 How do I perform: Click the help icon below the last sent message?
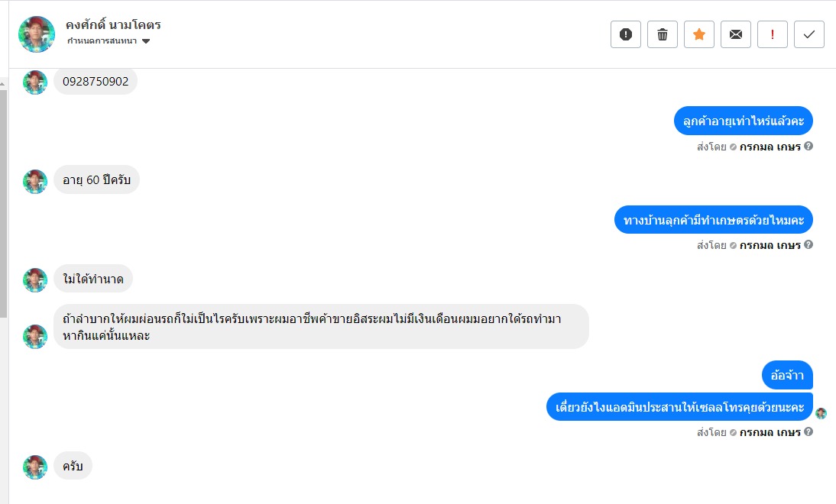click(808, 432)
